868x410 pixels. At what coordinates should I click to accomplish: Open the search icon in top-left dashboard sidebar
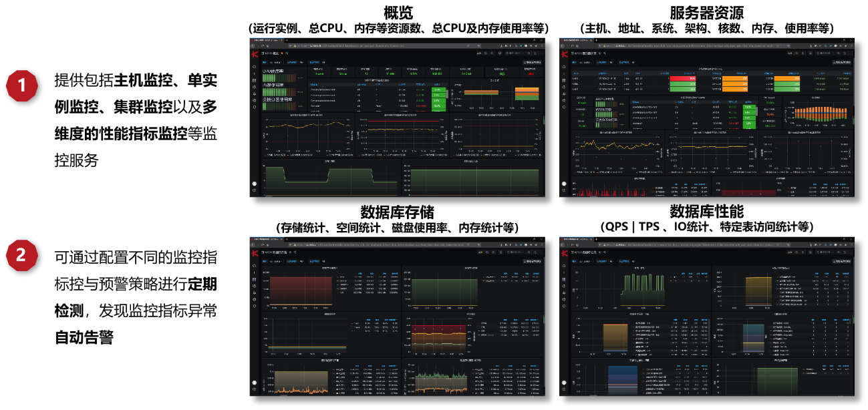pos(255,67)
